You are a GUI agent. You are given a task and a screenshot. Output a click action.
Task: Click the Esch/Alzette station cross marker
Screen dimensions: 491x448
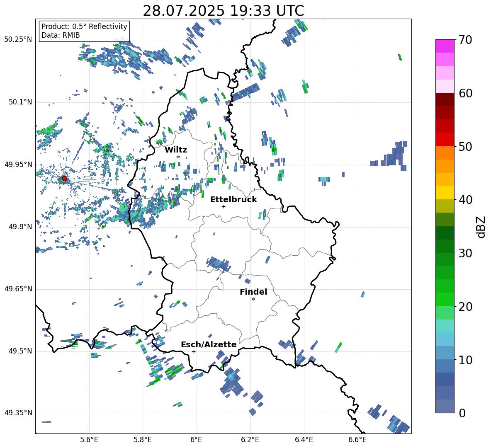point(194,351)
